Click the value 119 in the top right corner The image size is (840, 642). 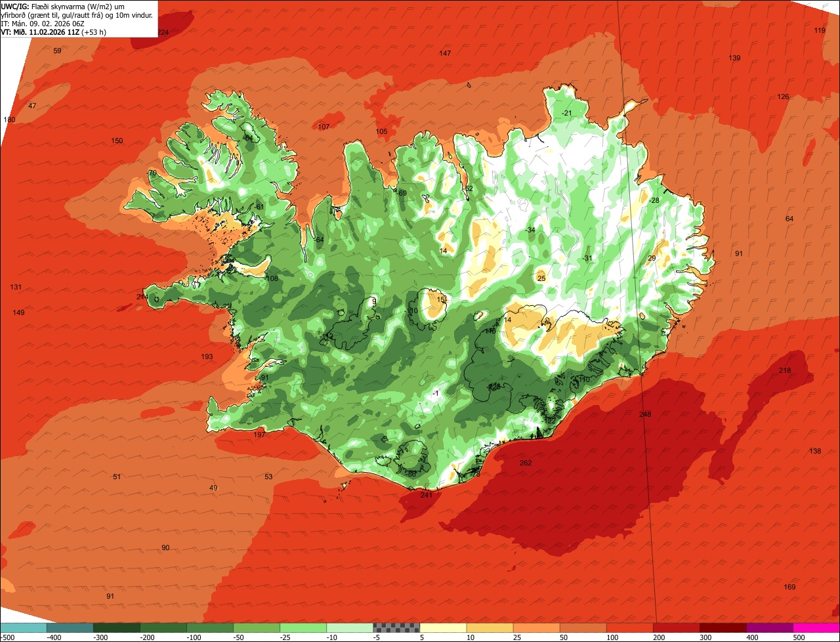[x=820, y=30]
